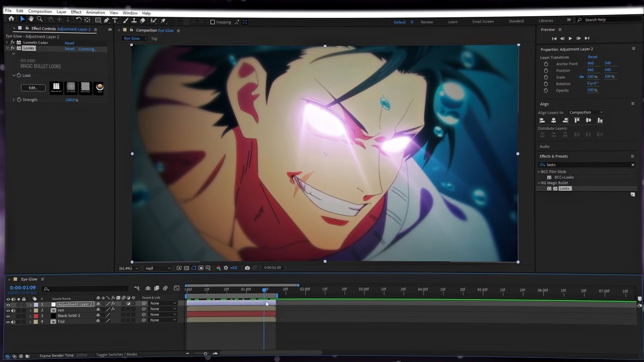Click the timeline zoom slider
The width and height of the screenshot is (644, 362).
point(205,353)
